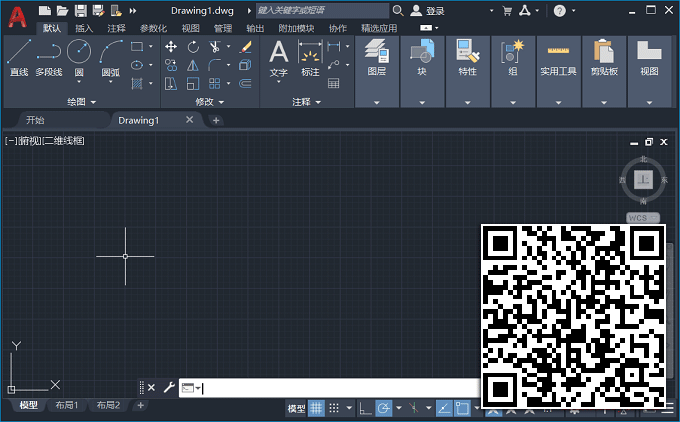Select the Polyline (多段线) tool

tap(49, 58)
